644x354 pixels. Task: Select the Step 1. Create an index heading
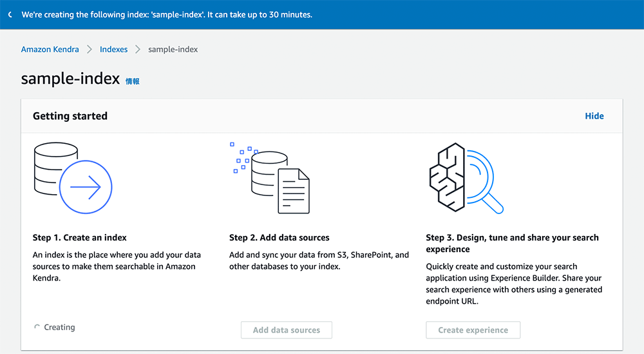tap(80, 238)
